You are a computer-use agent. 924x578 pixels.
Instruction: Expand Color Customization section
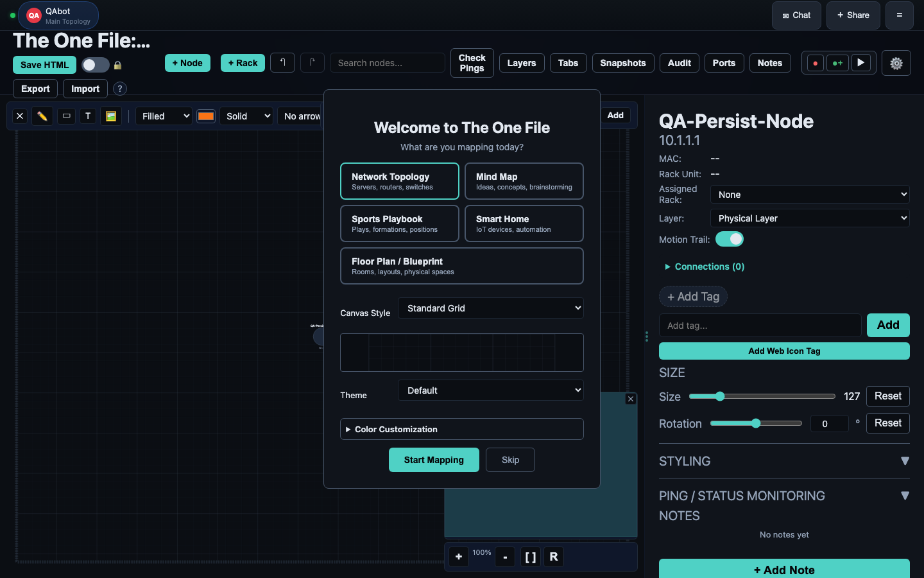tap(462, 429)
